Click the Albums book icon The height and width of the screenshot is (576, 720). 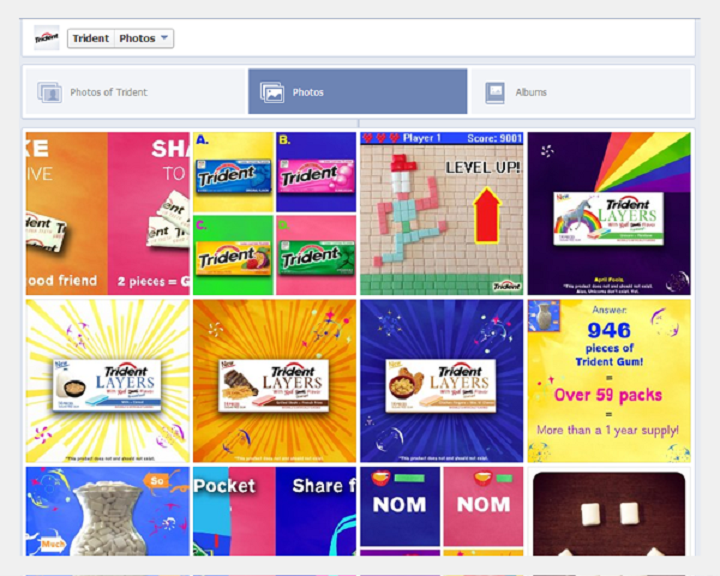[x=495, y=92]
